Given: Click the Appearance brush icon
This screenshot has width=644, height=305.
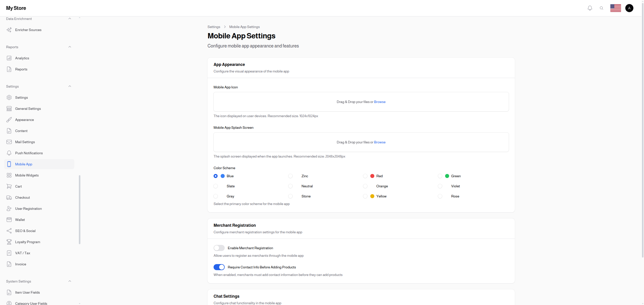Looking at the screenshot, I should click(9, 120).
